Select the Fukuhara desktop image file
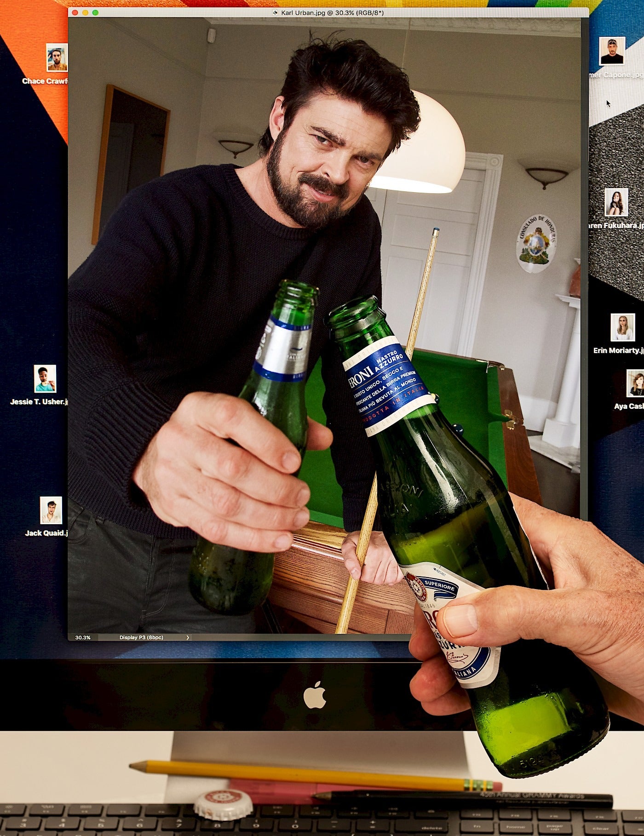This screenshot has width=644, height=836. pos(616,202)
